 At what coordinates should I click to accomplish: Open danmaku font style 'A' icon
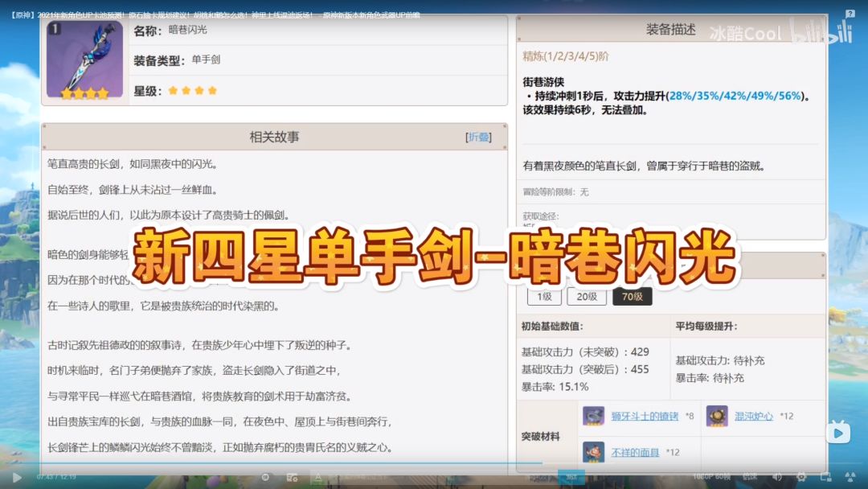point(318,477)
